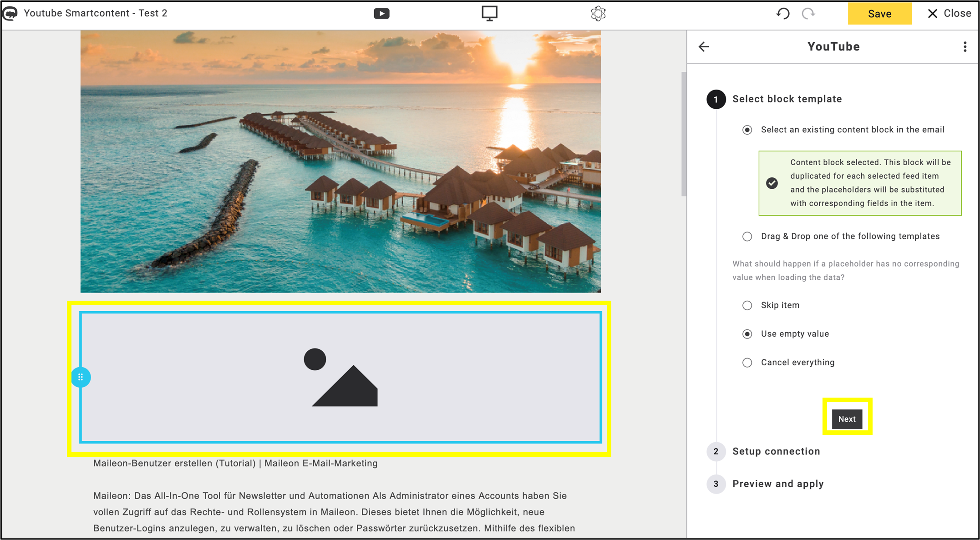Click the Next button

[x=847, y=419]
